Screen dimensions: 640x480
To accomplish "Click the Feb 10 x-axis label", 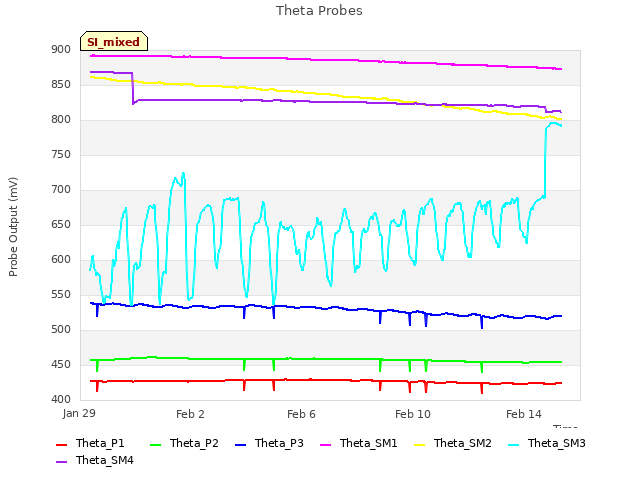I will [413, 414].
